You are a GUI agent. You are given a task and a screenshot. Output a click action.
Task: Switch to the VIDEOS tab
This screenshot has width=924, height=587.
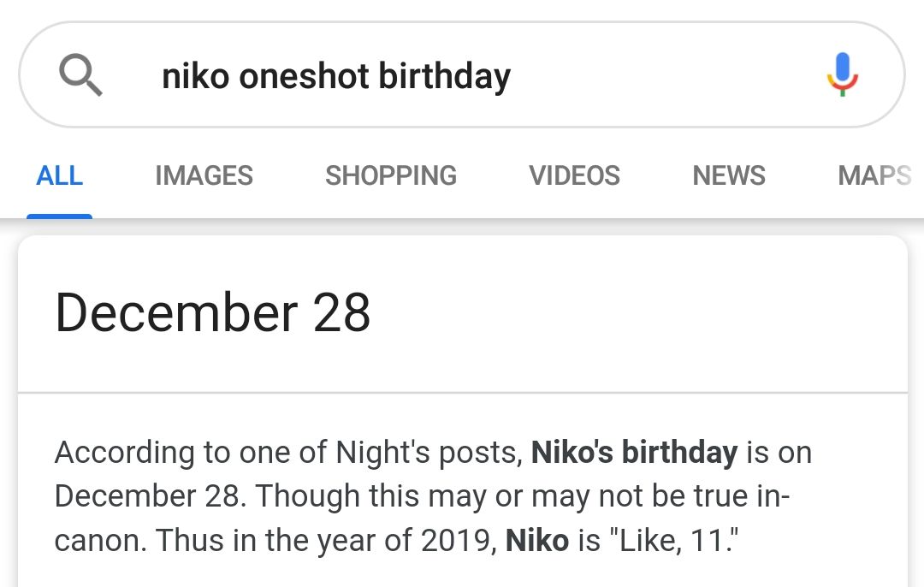(x=575, y=175)
